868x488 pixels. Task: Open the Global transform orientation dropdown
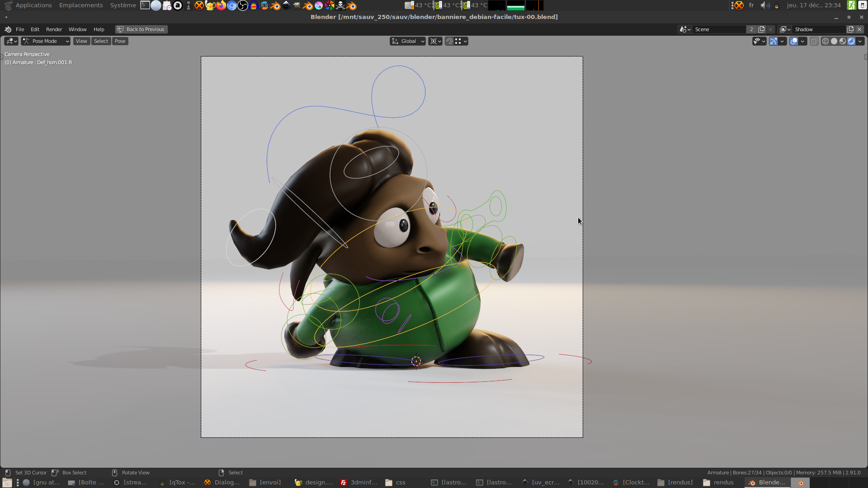click(408, 41)
